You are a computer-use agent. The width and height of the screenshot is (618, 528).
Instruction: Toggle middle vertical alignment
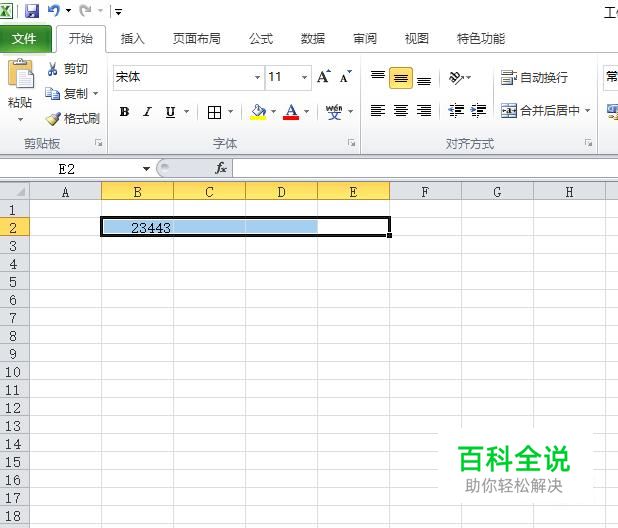(x=401, y=78)
